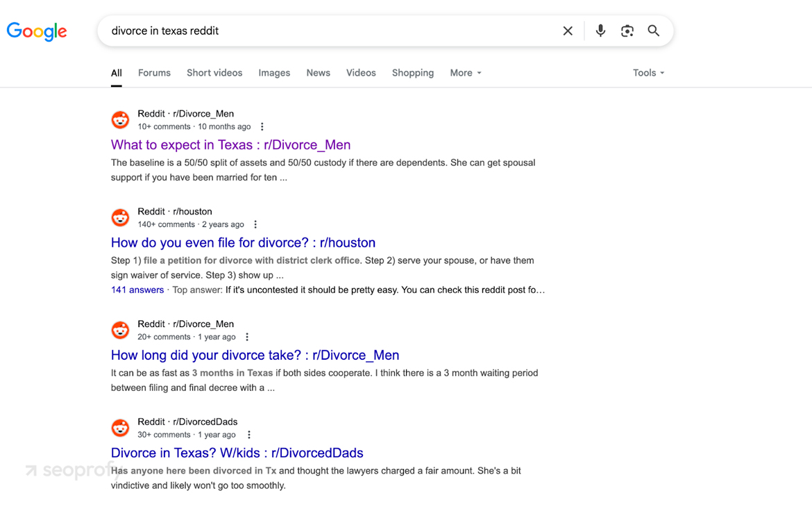
Task: Click the magnifying glass search icon
Action: click(654, 31)
